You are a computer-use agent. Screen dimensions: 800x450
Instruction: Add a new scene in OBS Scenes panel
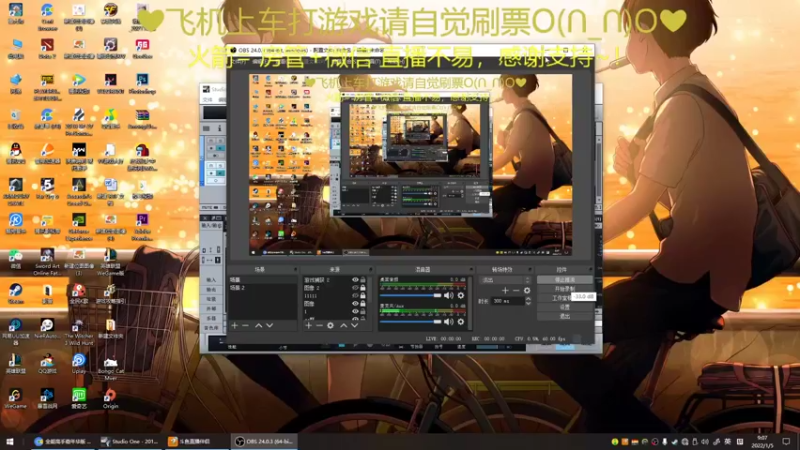(235, 326)
